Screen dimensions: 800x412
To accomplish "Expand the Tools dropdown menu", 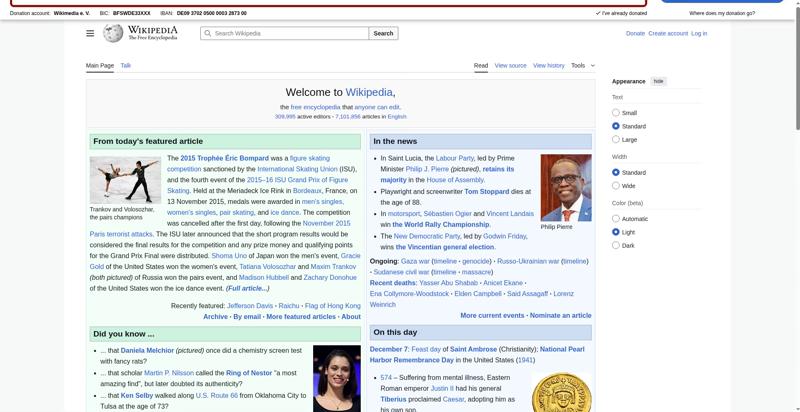I will 582,65.
